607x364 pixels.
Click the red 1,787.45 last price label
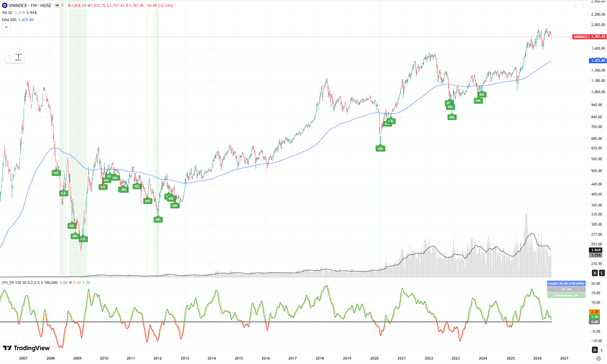(x=598, y=37)
